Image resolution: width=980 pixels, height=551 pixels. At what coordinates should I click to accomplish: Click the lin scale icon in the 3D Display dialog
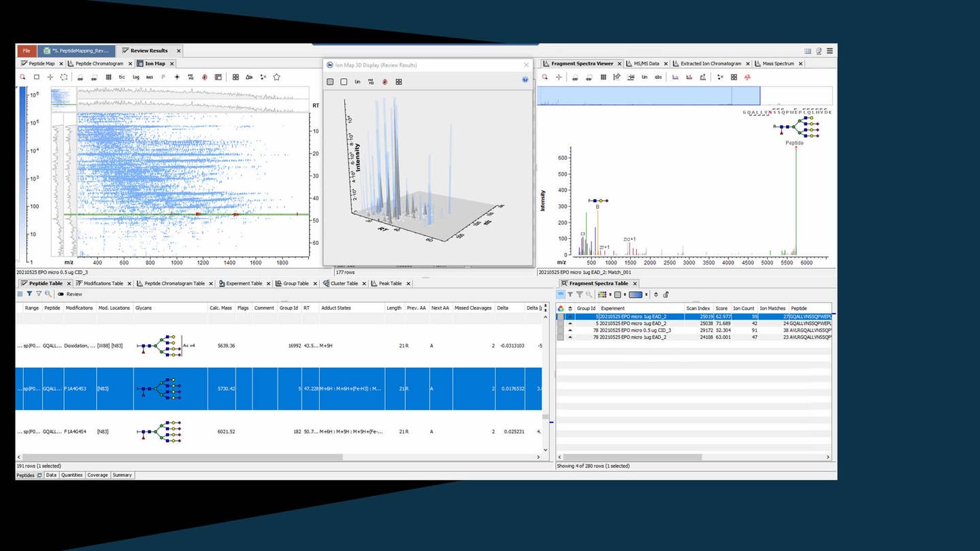357,82
